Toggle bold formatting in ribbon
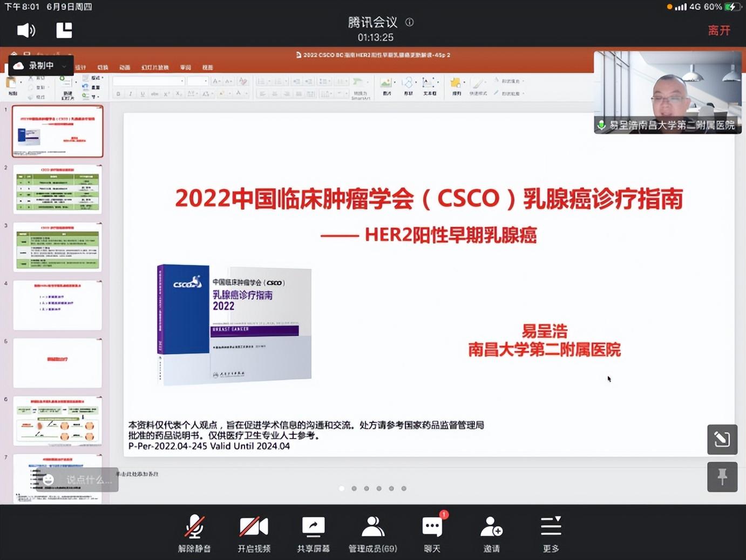This screenshot has width=746, height=560. pyautogui.click(x=118, y=94)
